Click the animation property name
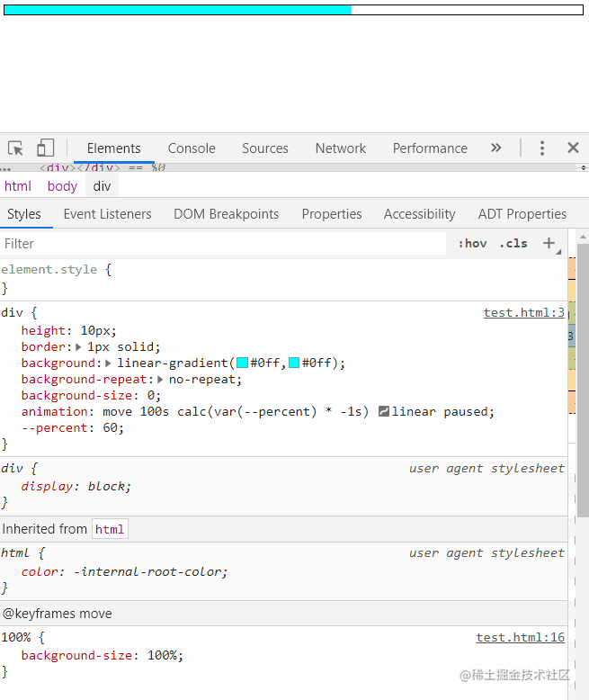The width and height of the screenshot is (589, 700). tap(55, 411)
